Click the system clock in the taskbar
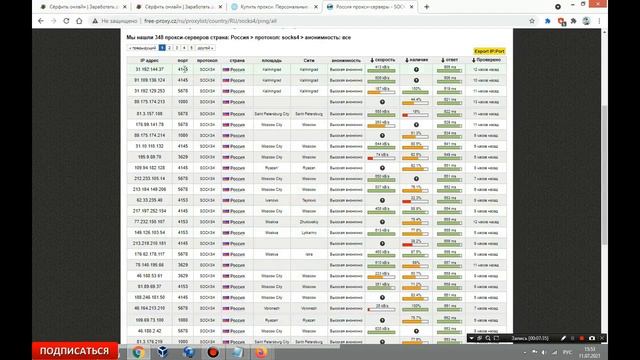Image resolution: width=640 pixels, height=360 pixels. pyautogui.click(x=590, y=352)
